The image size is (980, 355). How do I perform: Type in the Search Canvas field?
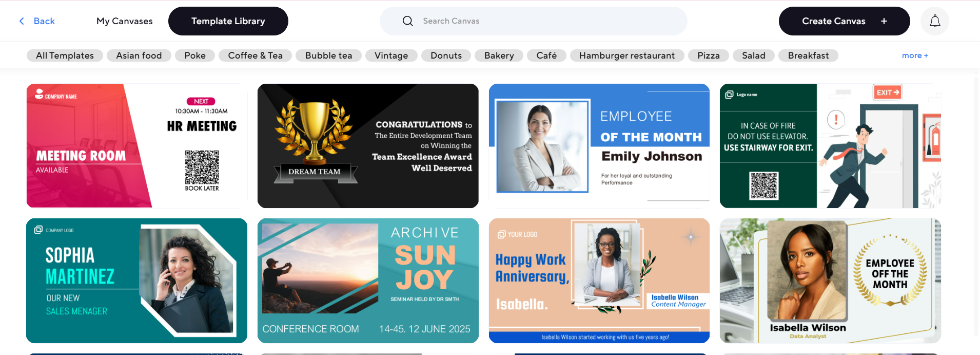tap(544, 21)
